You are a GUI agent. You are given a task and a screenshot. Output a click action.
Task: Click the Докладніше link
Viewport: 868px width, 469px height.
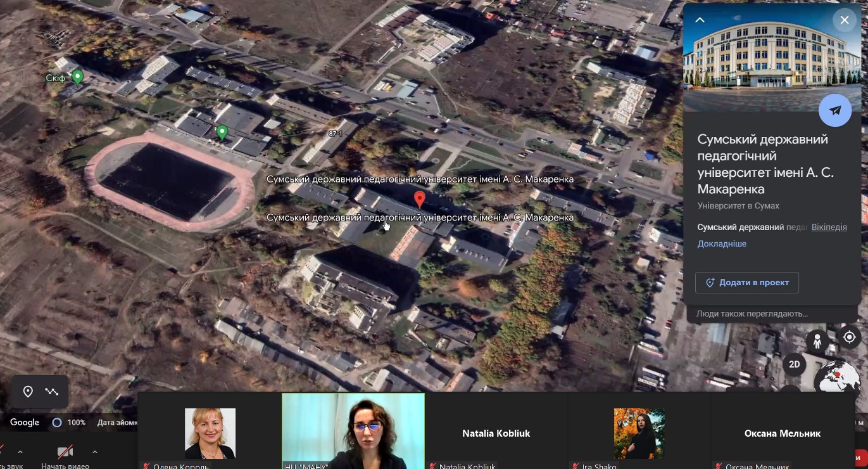tap(722, 244)
